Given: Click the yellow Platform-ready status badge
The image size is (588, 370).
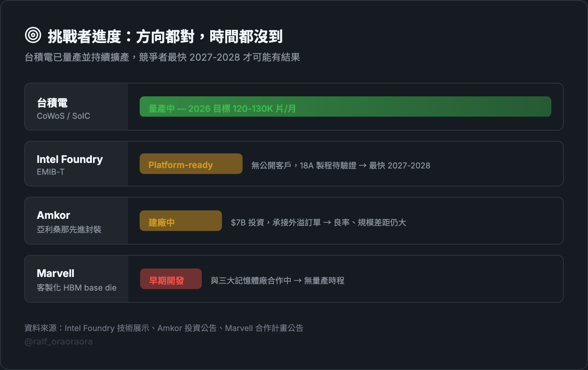Looking at the screenshot, I should point(191,164).
